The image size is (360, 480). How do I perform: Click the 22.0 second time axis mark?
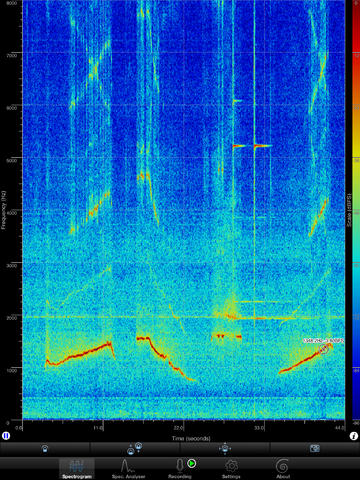point(178,428)
